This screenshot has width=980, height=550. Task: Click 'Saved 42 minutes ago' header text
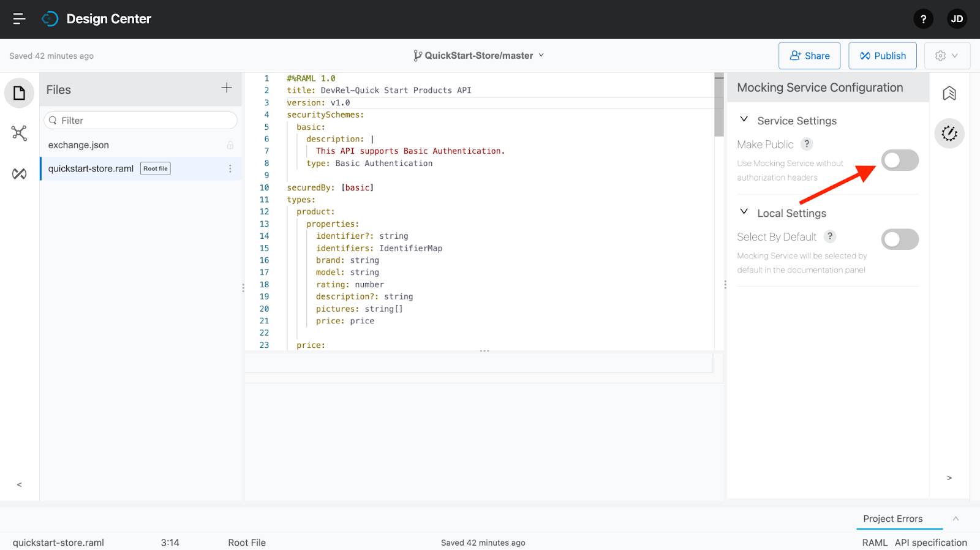(51, 56)
